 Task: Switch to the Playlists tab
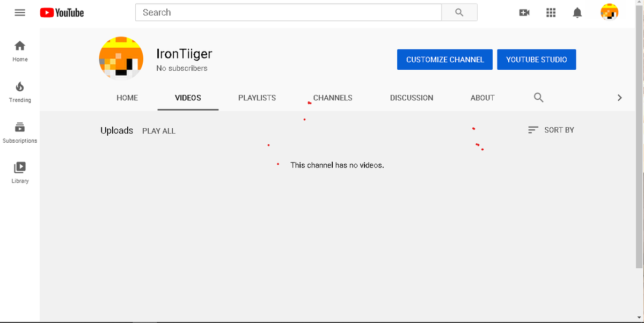coord(257,98)
